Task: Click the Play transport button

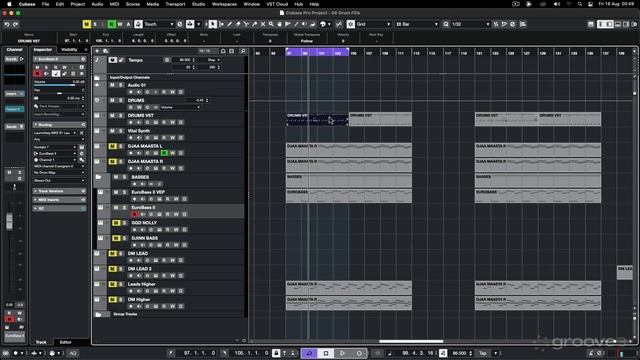Action: tap(342, 353)
